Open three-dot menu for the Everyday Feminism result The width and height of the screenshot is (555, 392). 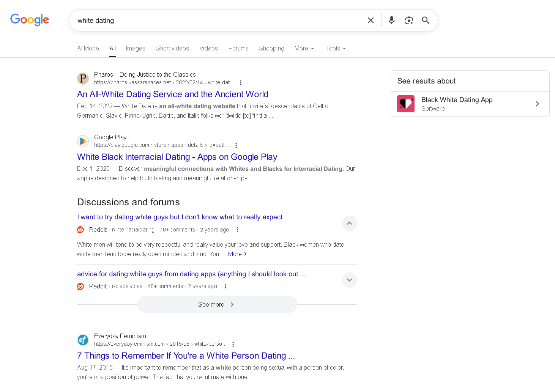click(233, 344)
